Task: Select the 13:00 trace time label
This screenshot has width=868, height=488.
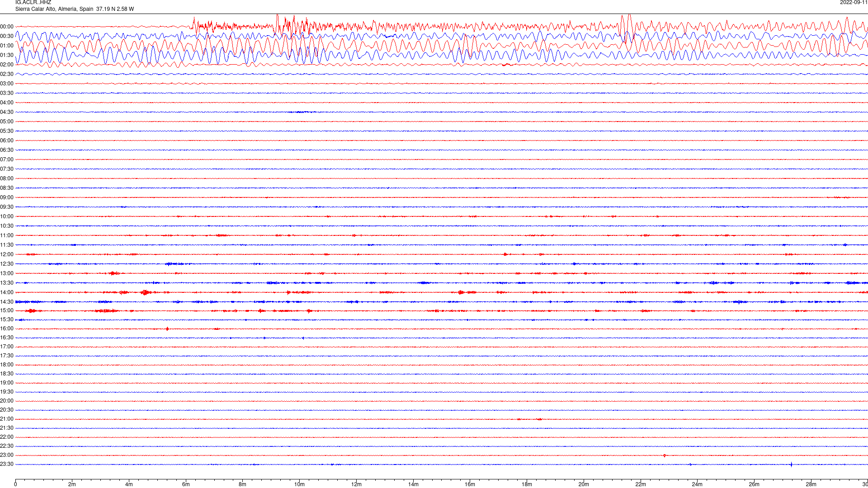Action: point(7,273)
